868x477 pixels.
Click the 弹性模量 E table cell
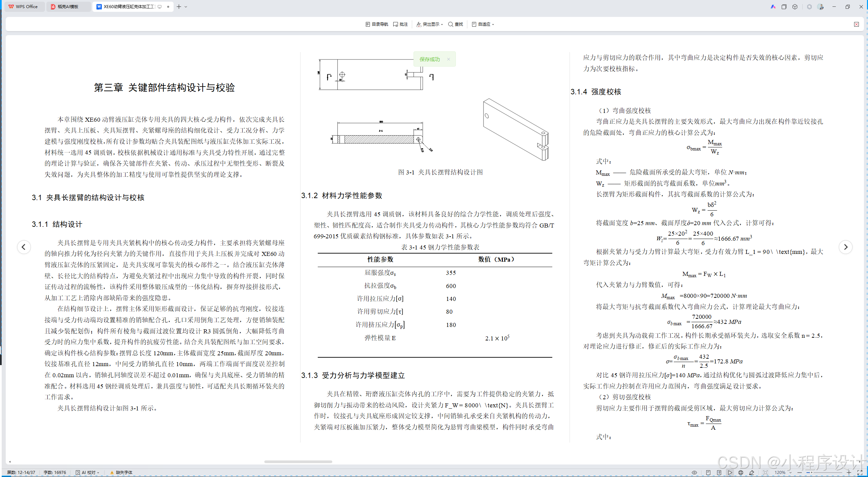pos(380,338)
